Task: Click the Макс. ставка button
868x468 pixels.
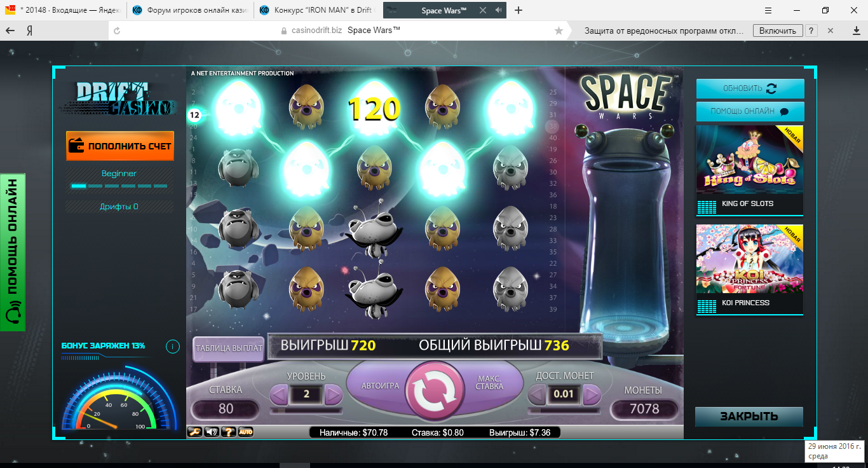Action: pyautogui.click(x=489, y=382)
